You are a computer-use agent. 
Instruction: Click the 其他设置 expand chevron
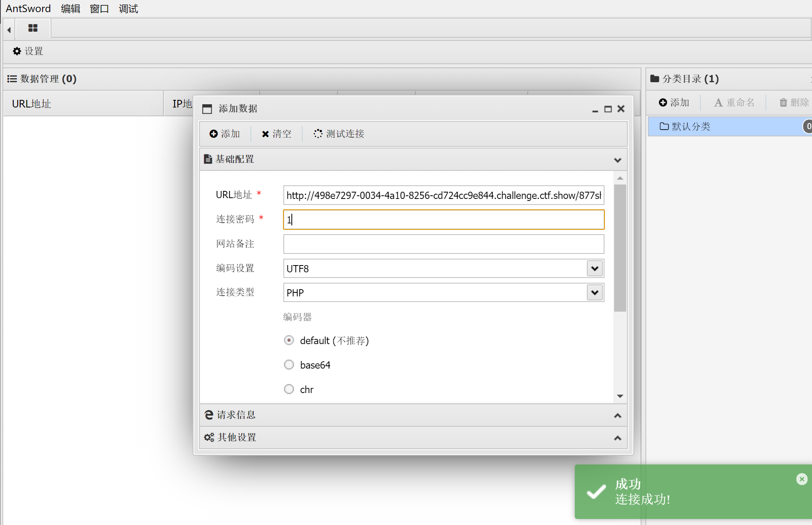click(x=618, y=438)
